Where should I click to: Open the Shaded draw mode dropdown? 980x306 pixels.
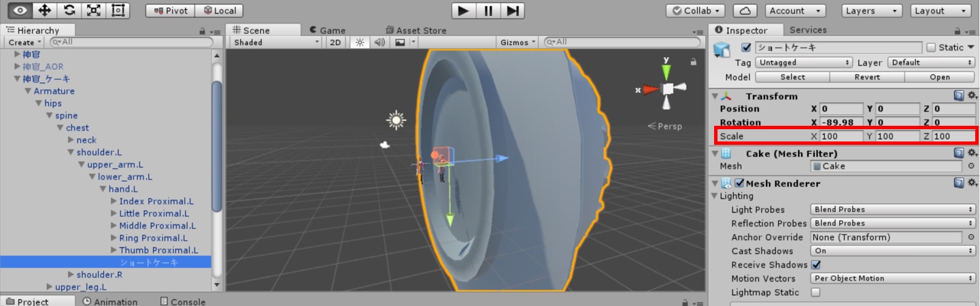click(275, 42)
